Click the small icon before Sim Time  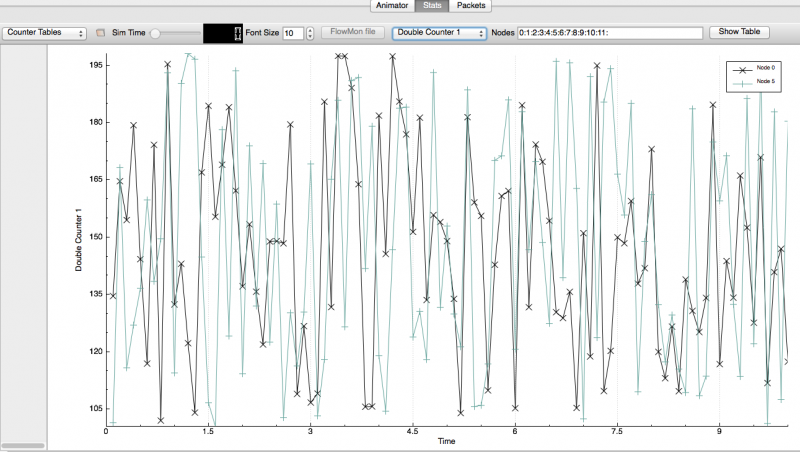[x=101, y=33]
